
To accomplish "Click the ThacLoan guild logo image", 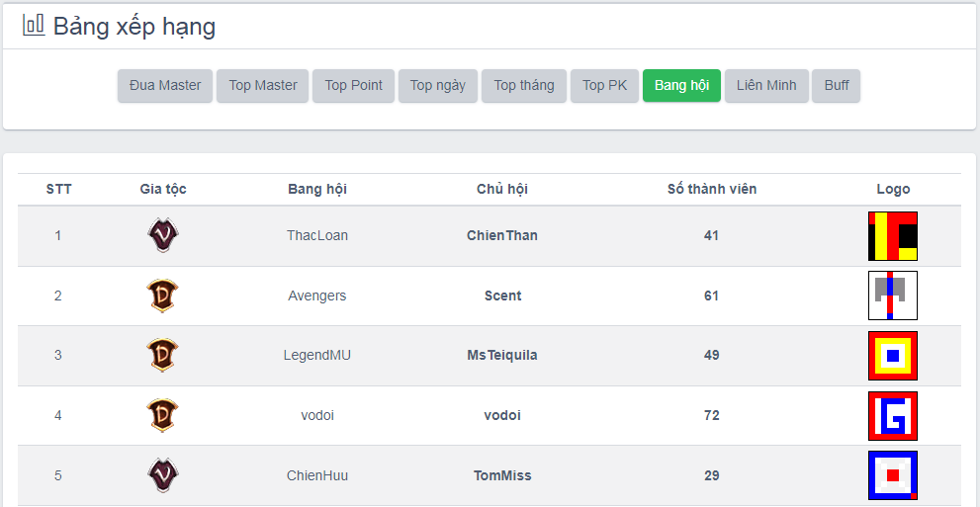I will [x=893, y=236].
